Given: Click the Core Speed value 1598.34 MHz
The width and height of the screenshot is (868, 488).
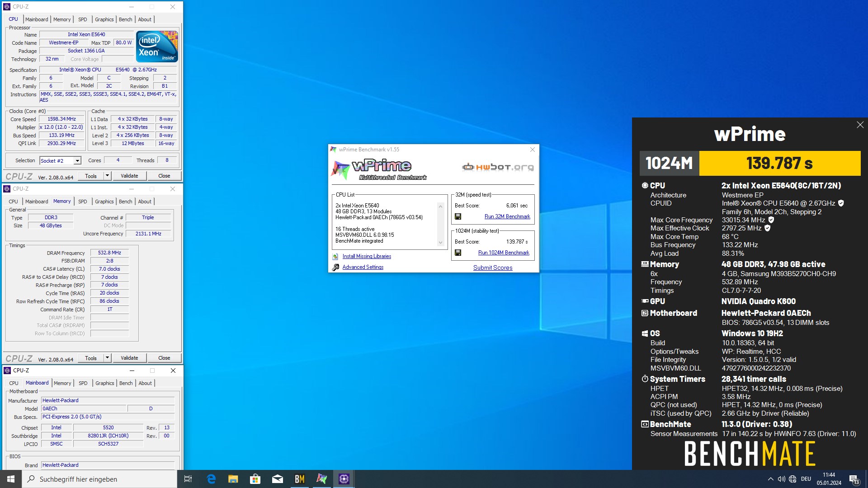Looking at the screenshot, I should coord(62,119).
